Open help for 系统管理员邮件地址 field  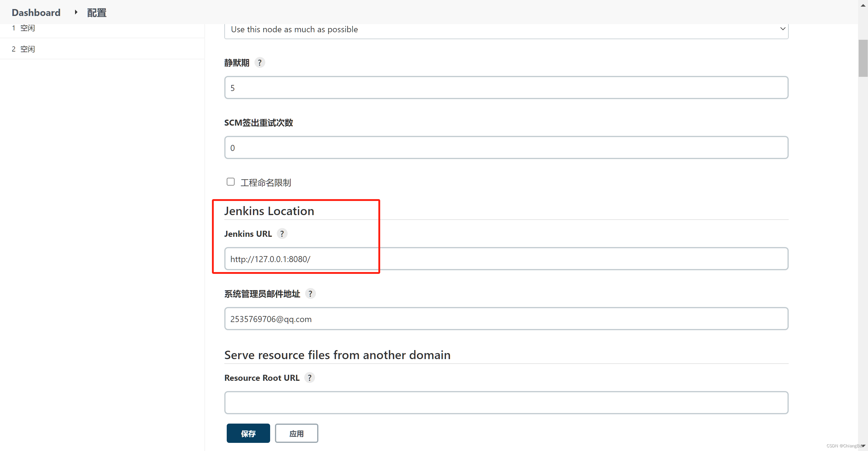[310, 294]
